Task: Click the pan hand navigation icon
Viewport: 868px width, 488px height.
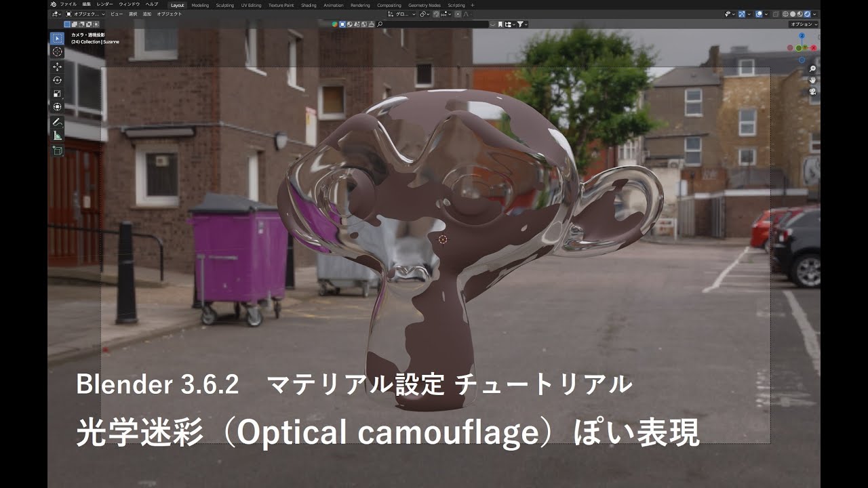Action: coord(812,80)
